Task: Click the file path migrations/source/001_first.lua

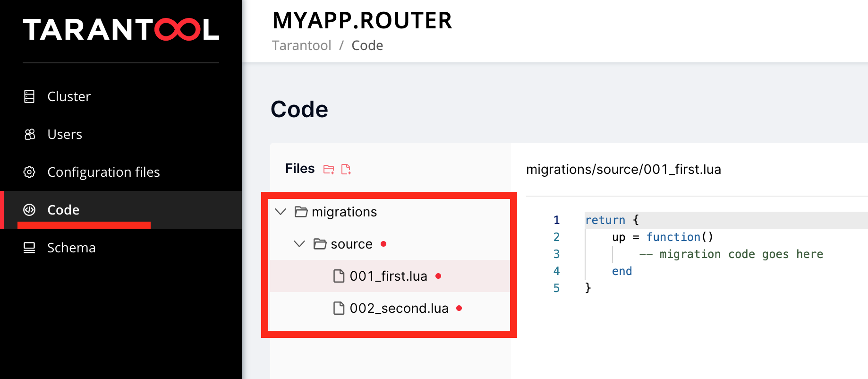Action: click(x=623, y=169)
